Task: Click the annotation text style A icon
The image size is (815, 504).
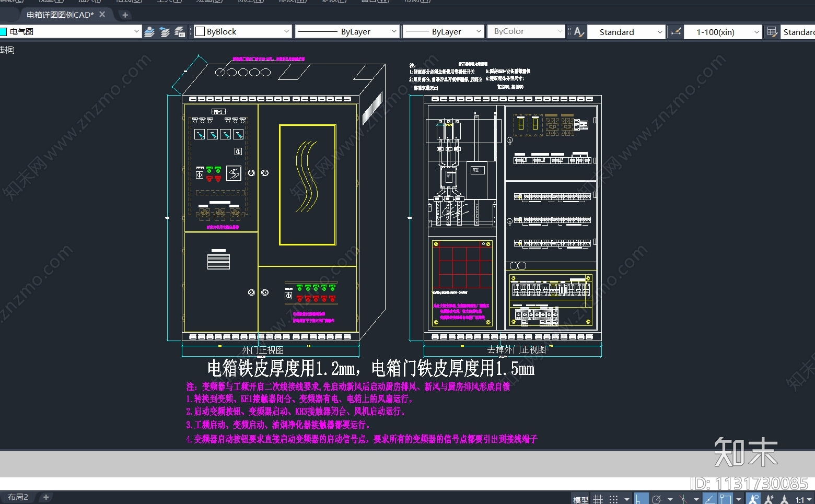Action: (x=577, y=31)
